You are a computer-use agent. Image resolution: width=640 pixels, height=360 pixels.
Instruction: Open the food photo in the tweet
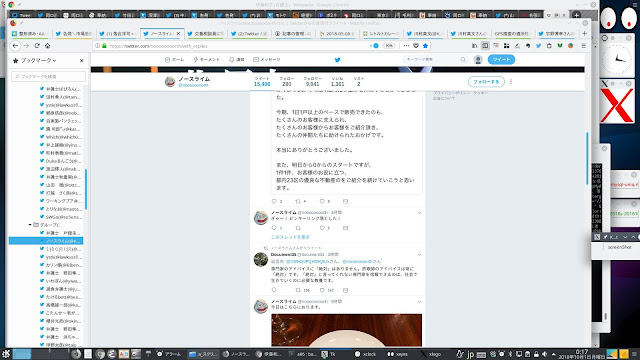click(x=347, y=330)
